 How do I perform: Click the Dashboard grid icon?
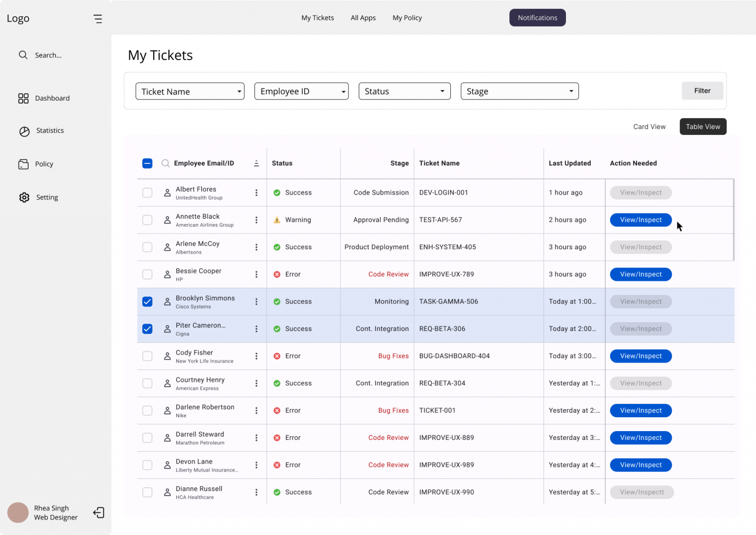click(23, 99)
